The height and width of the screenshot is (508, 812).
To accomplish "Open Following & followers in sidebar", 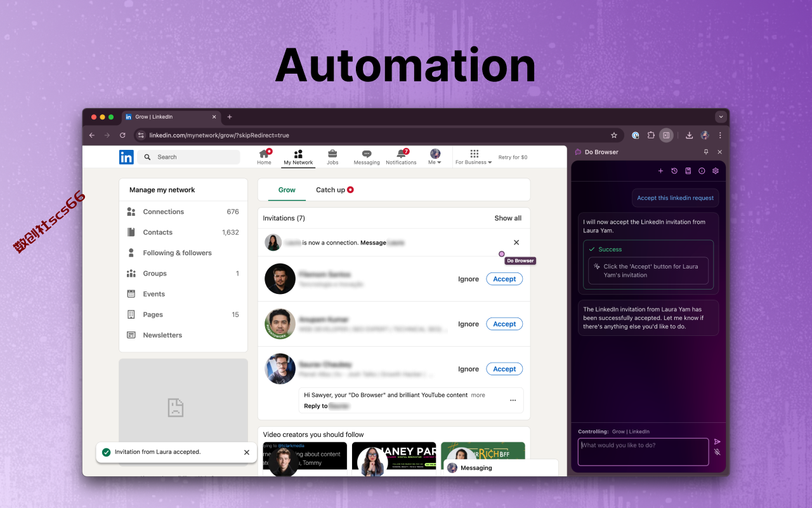I will (183, 253).
